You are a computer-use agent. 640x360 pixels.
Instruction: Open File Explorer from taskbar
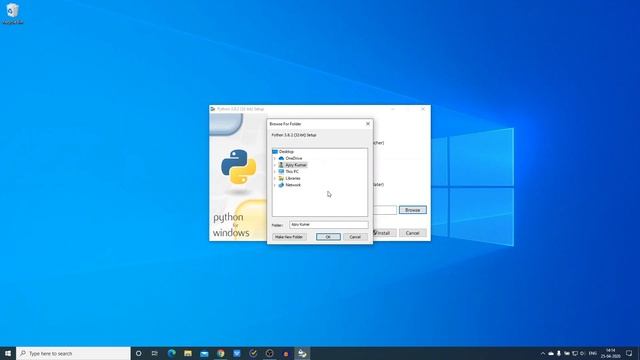pyautogui.click(x=188, y=353)
